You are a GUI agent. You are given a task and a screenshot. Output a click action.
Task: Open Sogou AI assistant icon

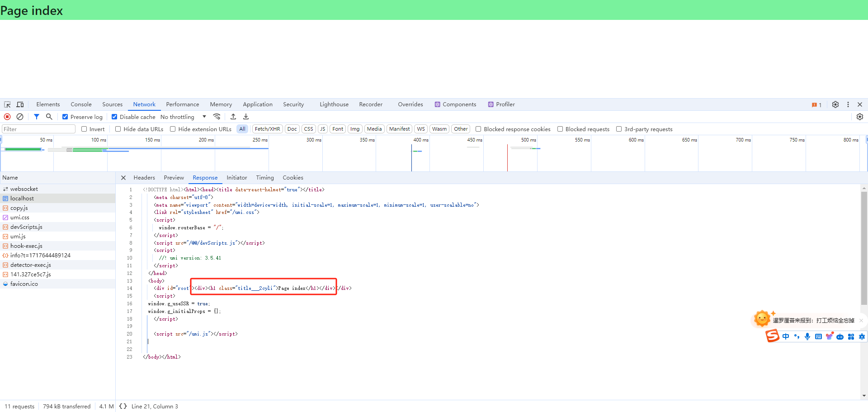pyautogui.click(x=862, y=336)
